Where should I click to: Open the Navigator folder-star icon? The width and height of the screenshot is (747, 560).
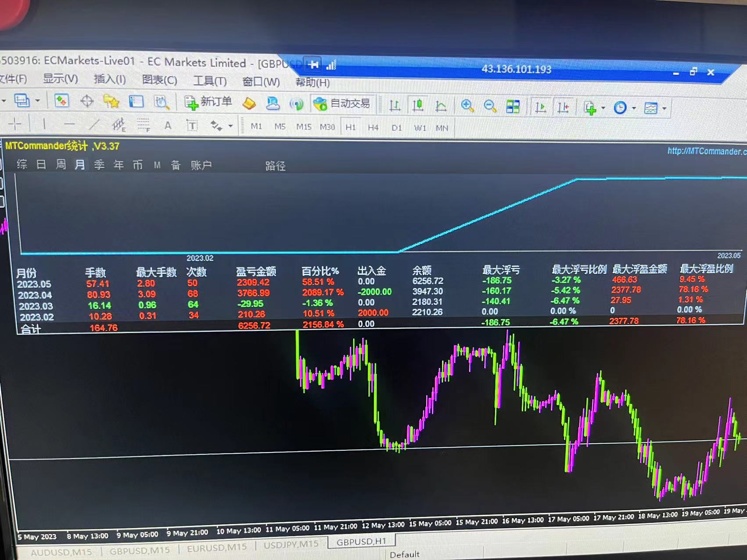click(x=111, y=102)
